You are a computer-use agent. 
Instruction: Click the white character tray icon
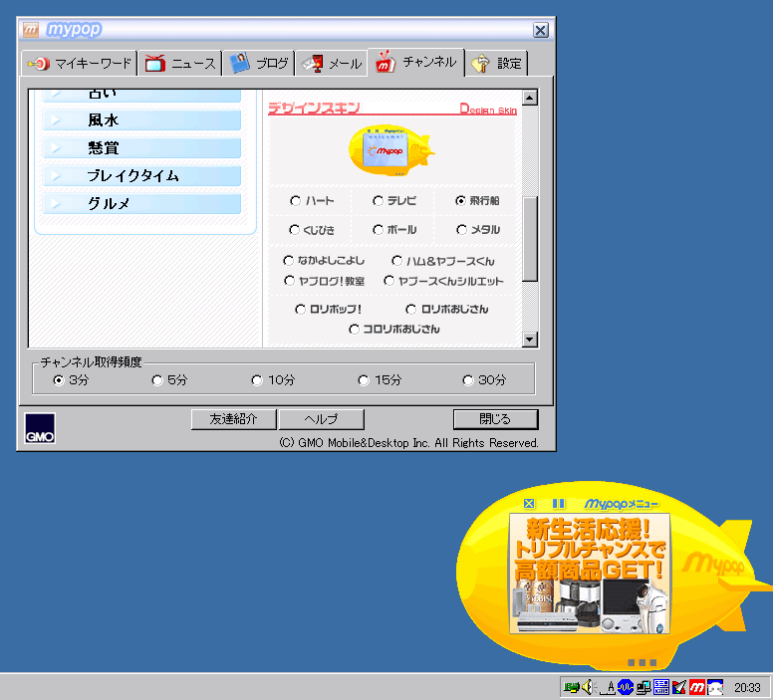pos(715,687)
